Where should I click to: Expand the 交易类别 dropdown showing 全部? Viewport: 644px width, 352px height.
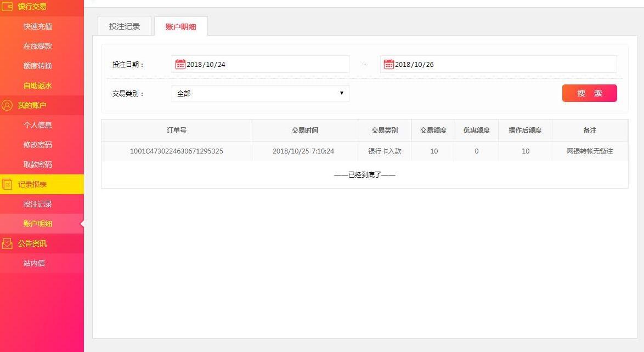(260, 93)
